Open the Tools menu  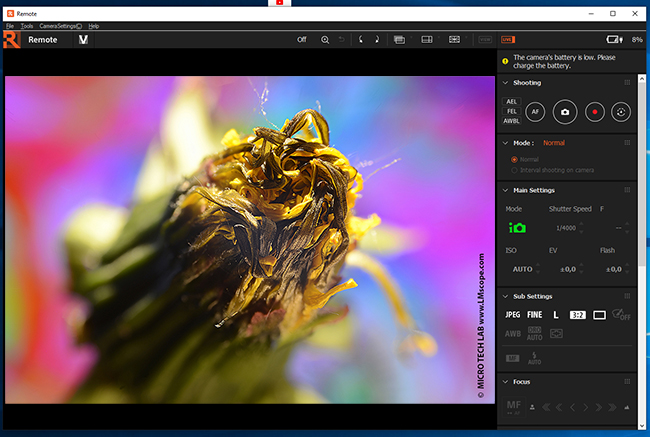(x=27, y=25)
